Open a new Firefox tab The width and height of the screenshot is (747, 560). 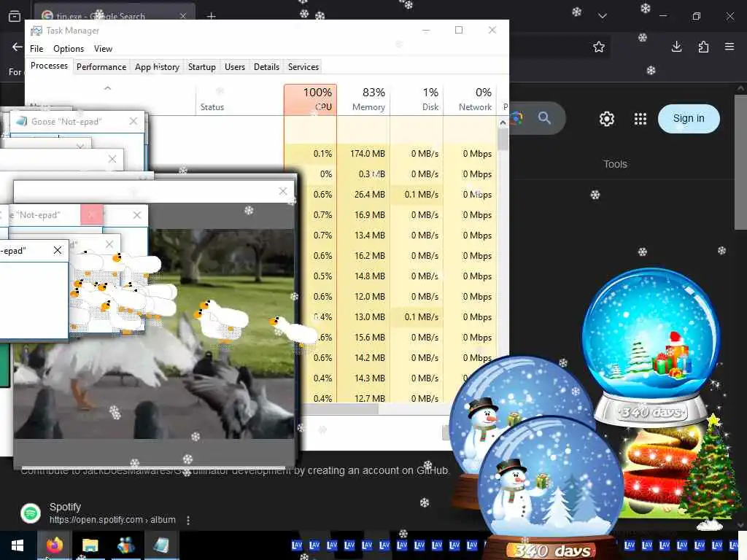(211, 16)
